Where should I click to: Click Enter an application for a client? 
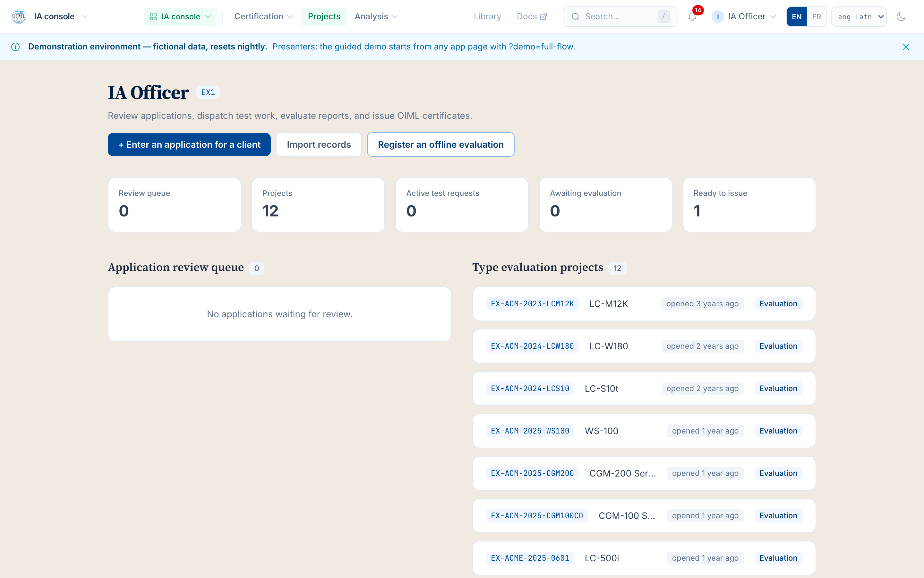pos(189,144)
